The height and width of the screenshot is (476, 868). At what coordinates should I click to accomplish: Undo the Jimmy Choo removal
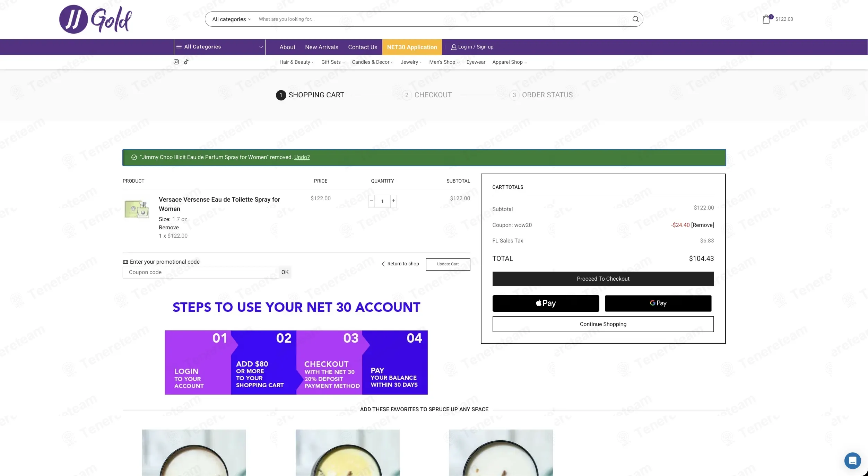tap(302, 157)
